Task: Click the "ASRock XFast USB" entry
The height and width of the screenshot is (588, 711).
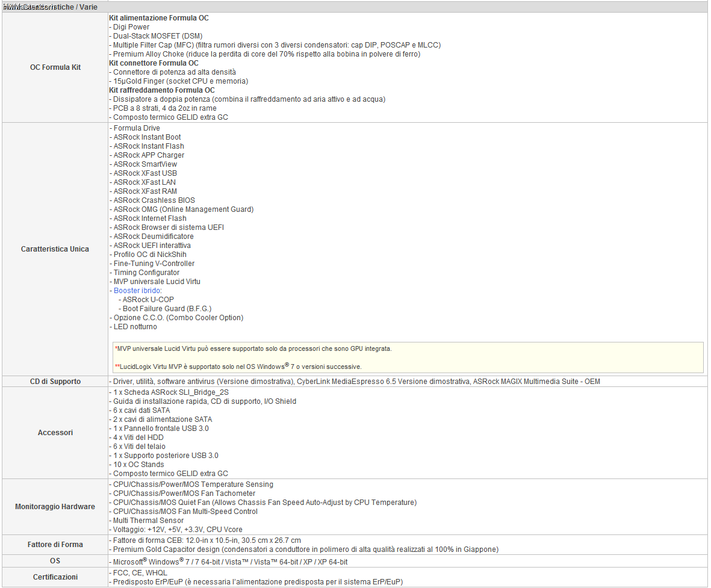Action: pos(143,174)
